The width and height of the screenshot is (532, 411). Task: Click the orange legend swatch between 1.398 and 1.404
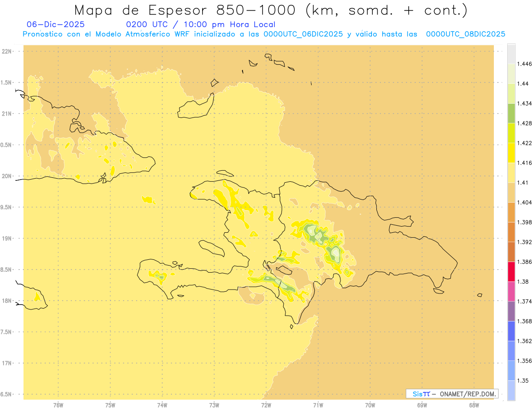(511, 212)
